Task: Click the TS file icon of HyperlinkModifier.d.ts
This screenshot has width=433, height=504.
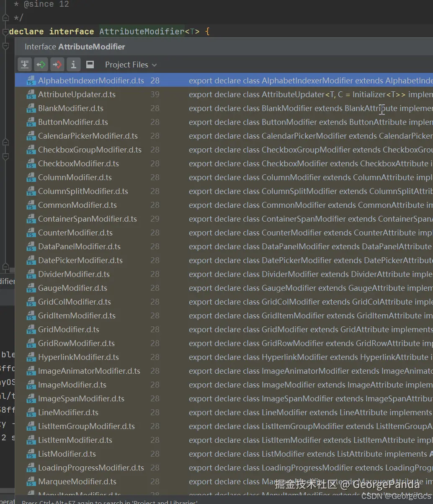Action: click(31, 357)
